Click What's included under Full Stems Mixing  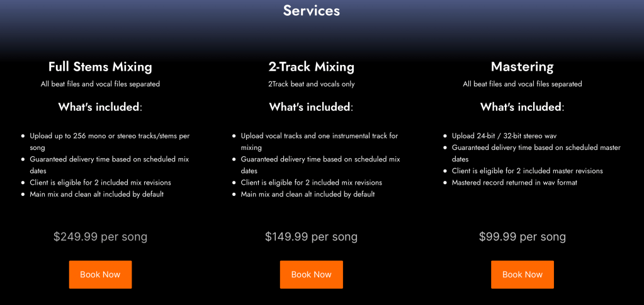(100, 107)
